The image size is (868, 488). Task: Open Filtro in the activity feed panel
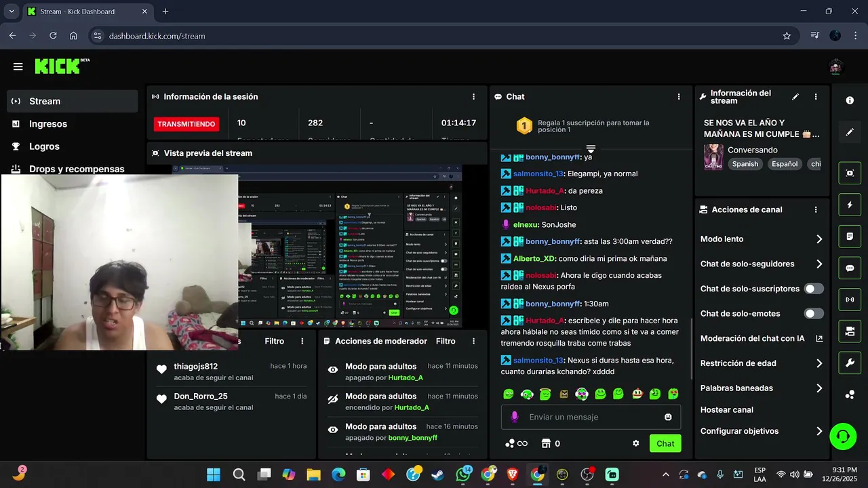point(275,342)
